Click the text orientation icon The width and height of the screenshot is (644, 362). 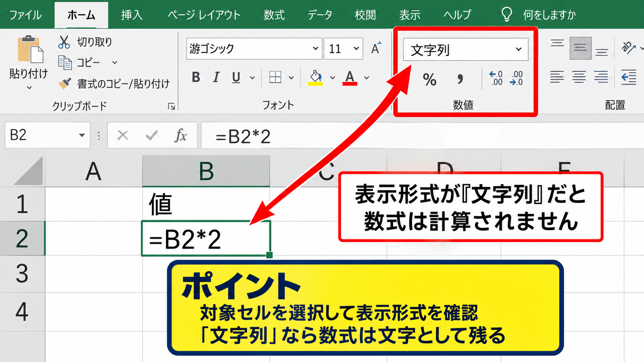(629, 48)
